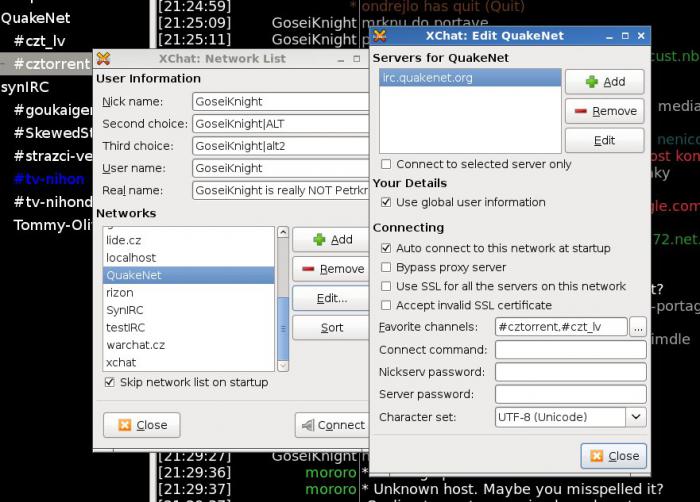
Task: Click scroll down arrow of Networks list
Action: click(x=283, y=366)
